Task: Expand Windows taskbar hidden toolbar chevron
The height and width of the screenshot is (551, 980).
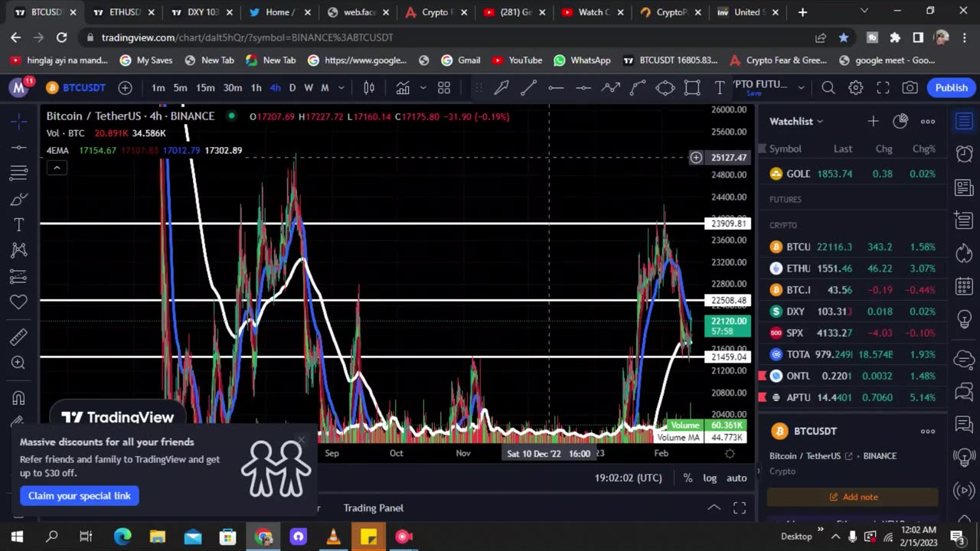Action: [x=820, y=529]
